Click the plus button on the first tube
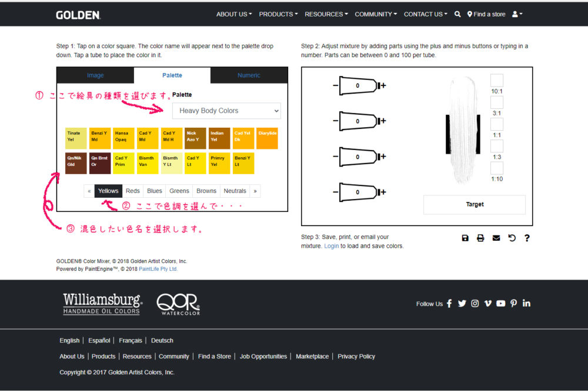Screen dimensions: 588x392 383,86
